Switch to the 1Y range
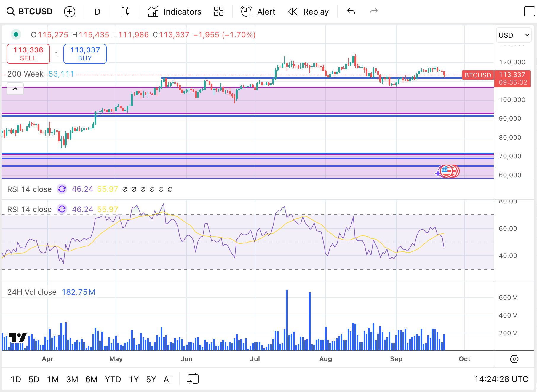Viewport: 537px width, 392px height. (134, 379)
